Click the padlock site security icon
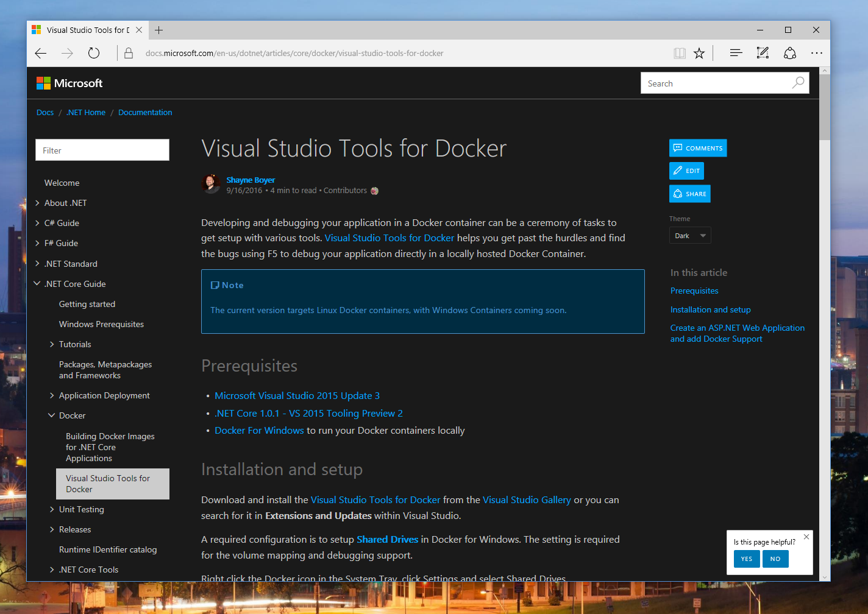Image resolution: width=868 pixels, height=614 pixels. 129,54
